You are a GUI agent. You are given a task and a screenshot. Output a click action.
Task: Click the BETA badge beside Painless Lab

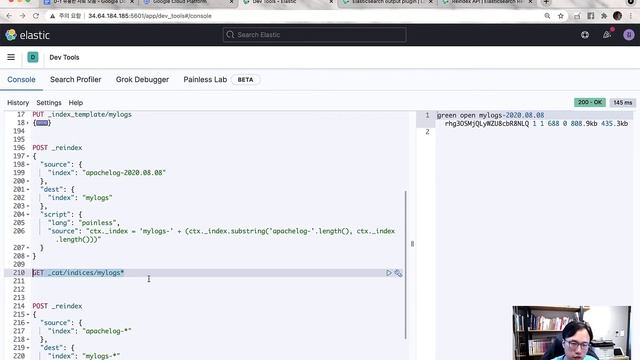click(245, 80)
